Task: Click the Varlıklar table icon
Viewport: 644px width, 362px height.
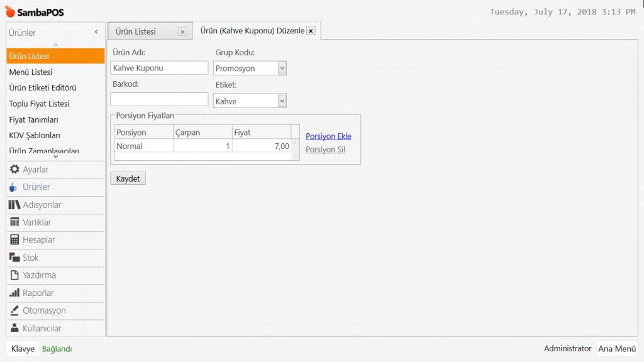Action: click(14, 222)
